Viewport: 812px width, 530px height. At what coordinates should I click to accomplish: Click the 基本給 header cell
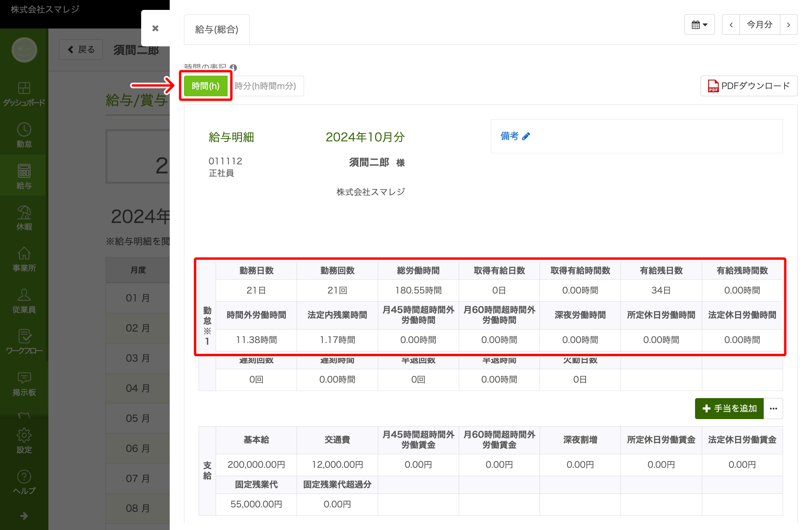point(257,440)
